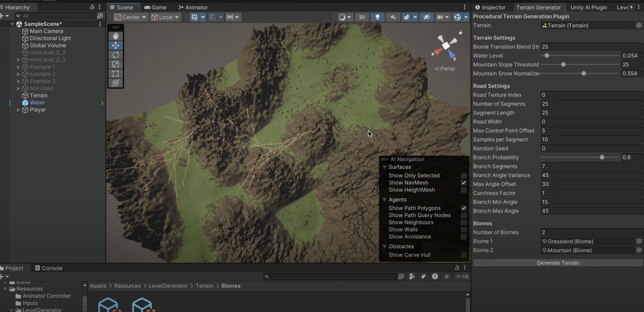Click the scene orientation gizmo
The width and height of the screenshot is (644, 312).
point(446,46)
